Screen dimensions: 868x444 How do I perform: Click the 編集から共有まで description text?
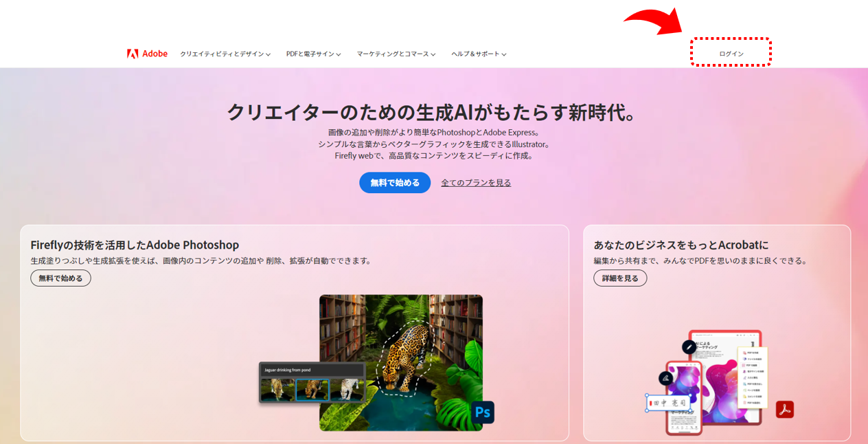click(x=700, y=260)
